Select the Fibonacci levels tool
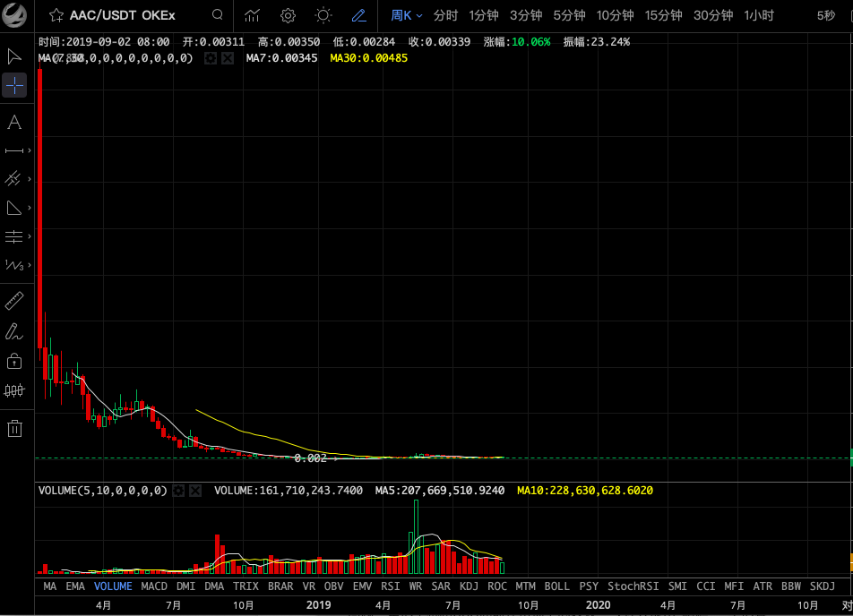This screenshot has height=616, width=853. 13,236
